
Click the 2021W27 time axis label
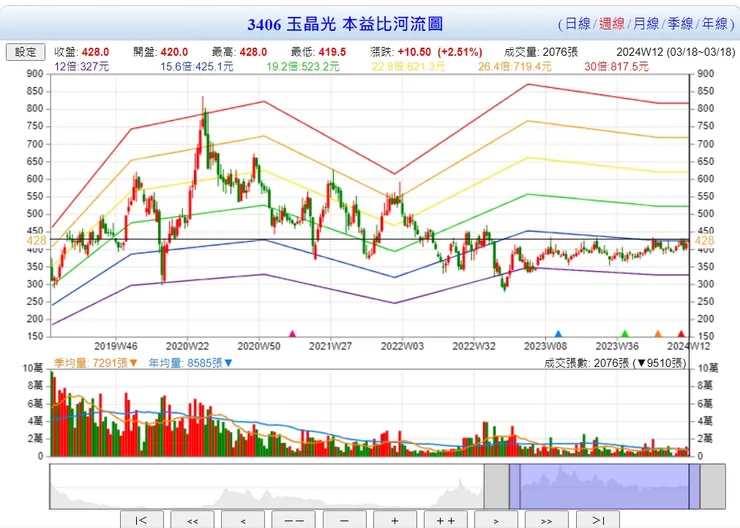pos(330,346)
